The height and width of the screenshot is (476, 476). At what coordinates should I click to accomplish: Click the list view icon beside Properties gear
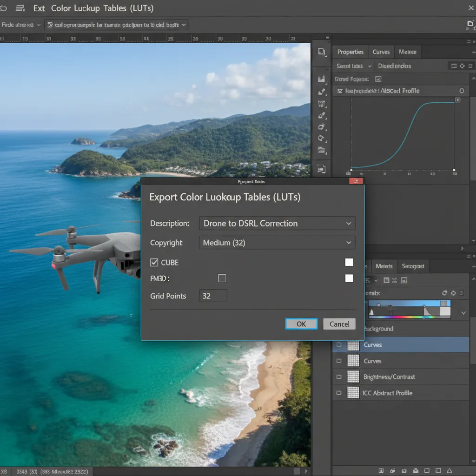[x=454, y=66]
